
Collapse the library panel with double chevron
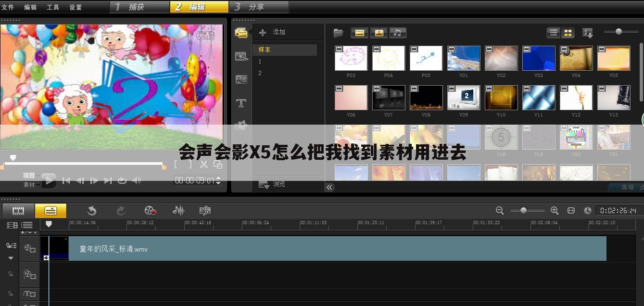coord(329,187)
